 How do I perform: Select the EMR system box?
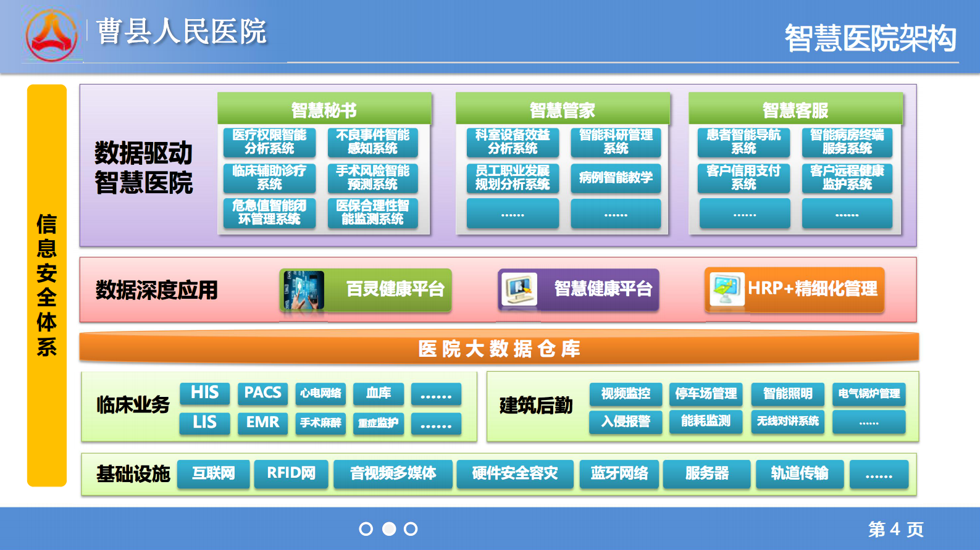tap(263, 423)
